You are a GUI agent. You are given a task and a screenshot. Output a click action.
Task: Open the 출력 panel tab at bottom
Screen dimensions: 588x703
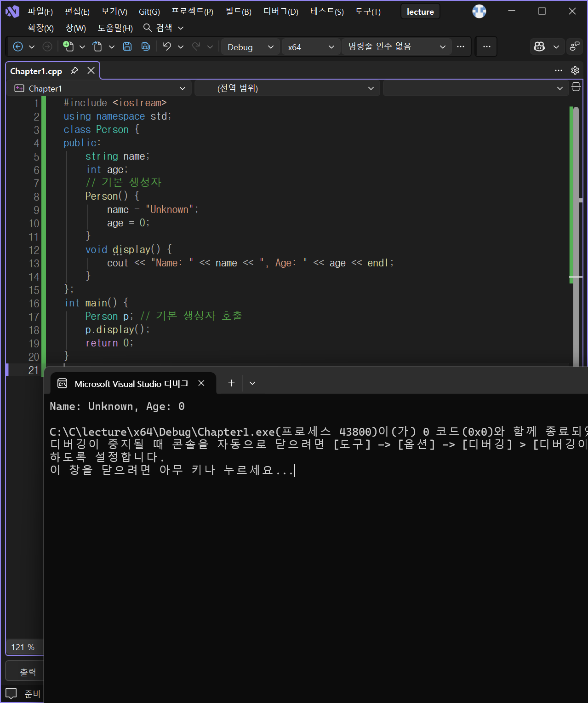tap(25, 672)
